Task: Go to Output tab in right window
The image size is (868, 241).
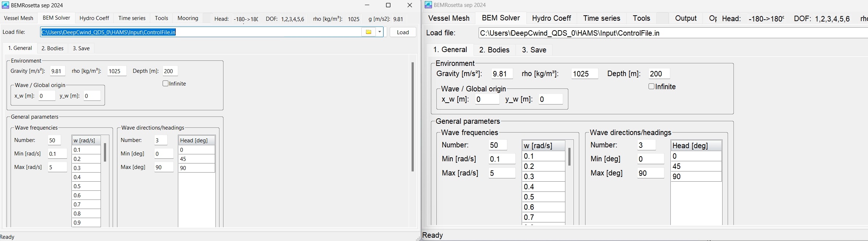Action: pyautogui.click(x=686, y=18)
